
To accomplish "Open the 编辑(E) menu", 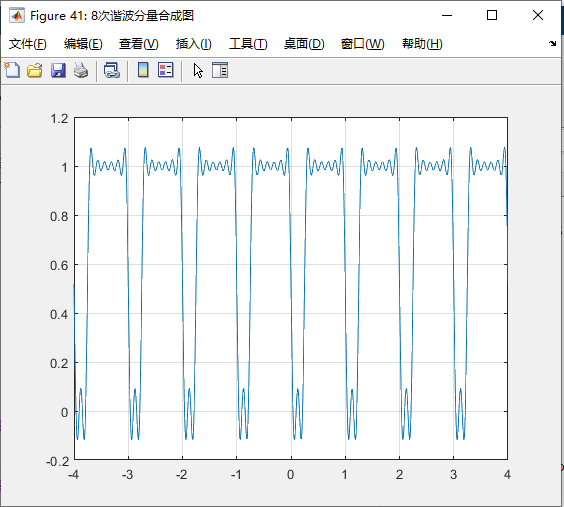I will [83, 44].
